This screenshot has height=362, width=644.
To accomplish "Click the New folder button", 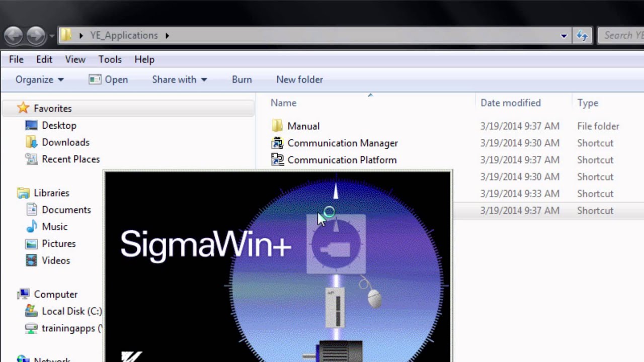I will (x=299, y=79).
